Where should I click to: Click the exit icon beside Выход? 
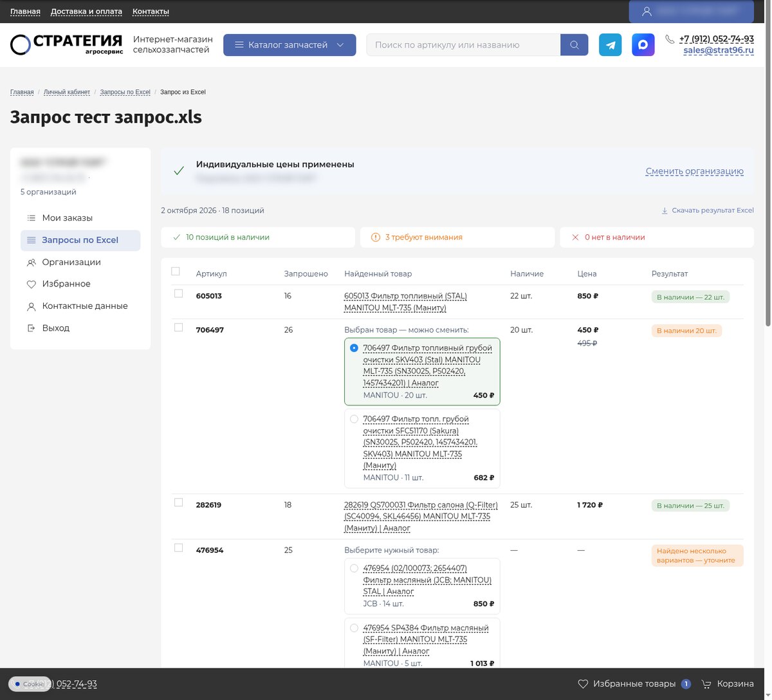[x=31, y=328]
